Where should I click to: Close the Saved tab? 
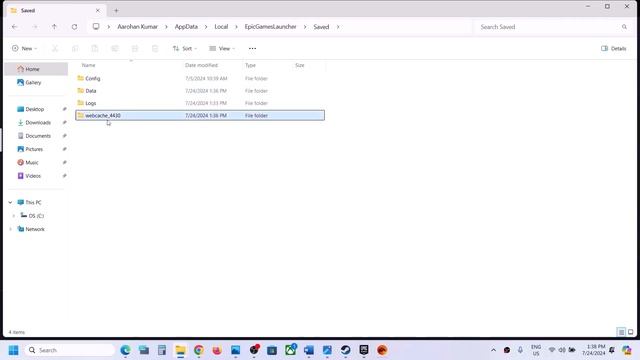point(98,11)
